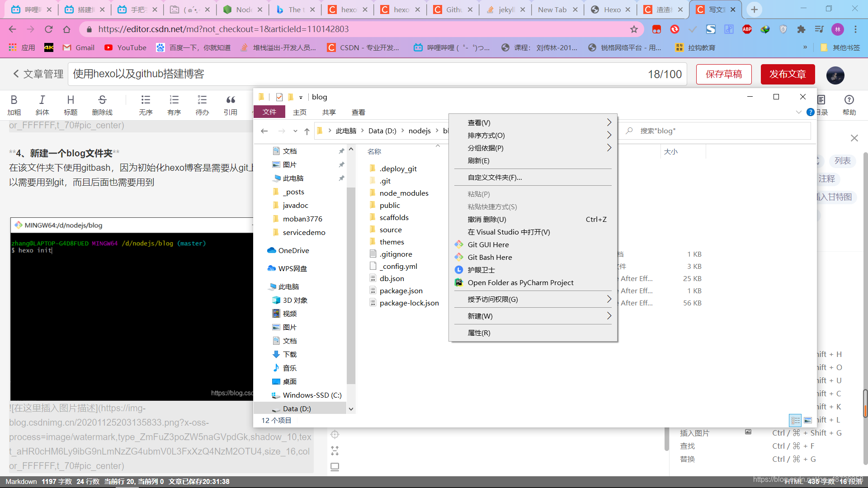The image size is (868, 488).
Task: Open Explorer help question-mark icon
Action: click(x=811, y=112)
